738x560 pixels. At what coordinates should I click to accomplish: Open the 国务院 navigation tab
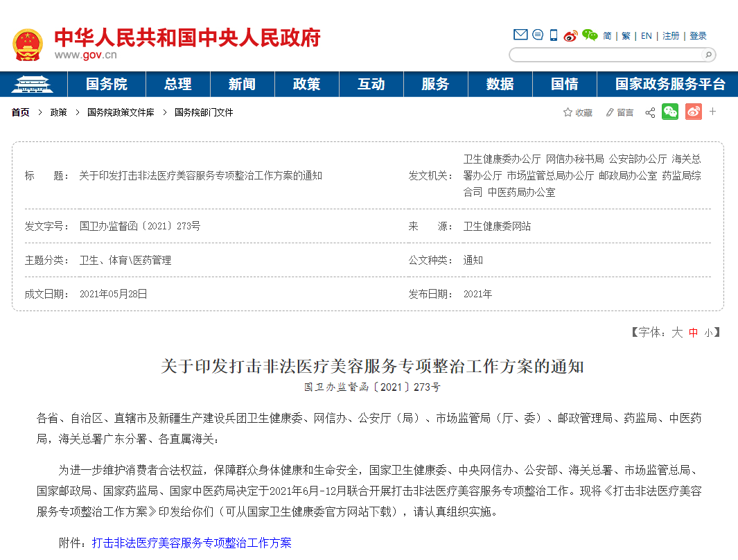pyautogui.click(x=107, y=85)
